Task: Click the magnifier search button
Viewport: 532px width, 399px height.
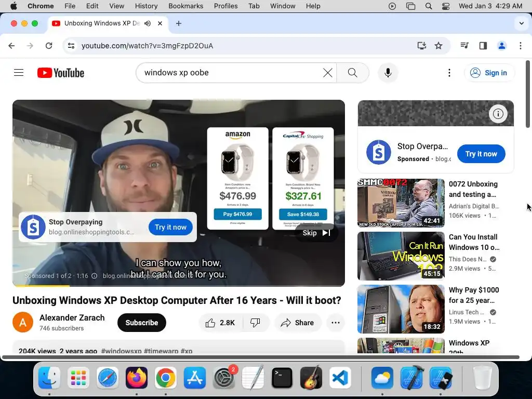Action: [x=353, y=73]
